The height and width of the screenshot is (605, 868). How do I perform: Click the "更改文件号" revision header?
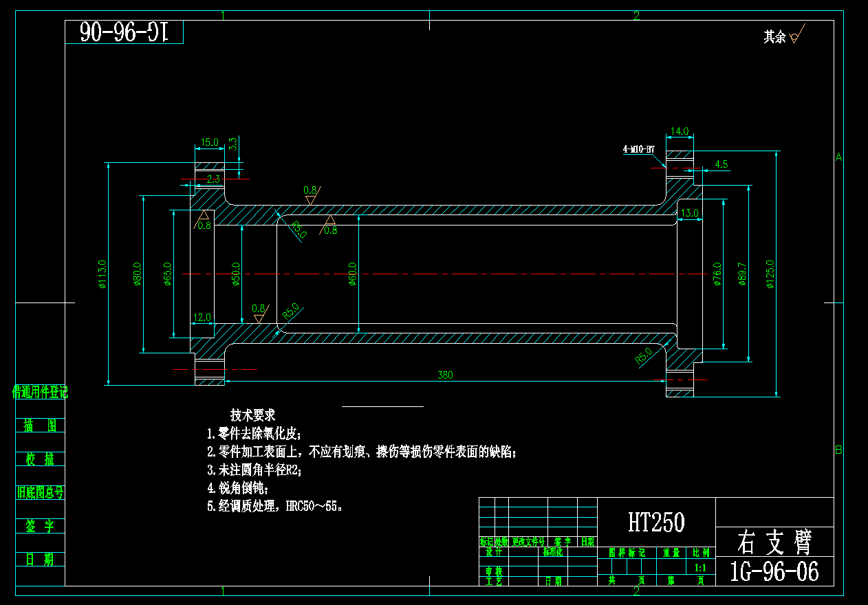point(528,542)
